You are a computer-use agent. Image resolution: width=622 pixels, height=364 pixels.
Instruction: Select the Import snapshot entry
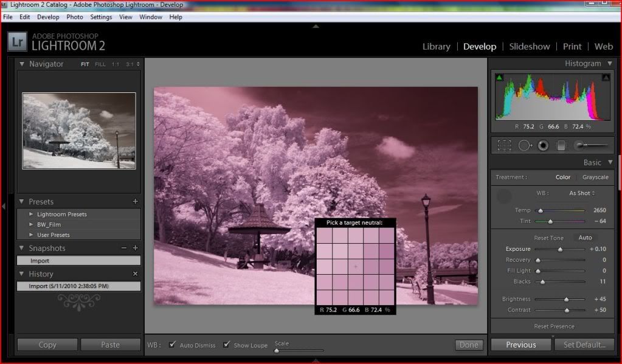(x=78, y=261)
